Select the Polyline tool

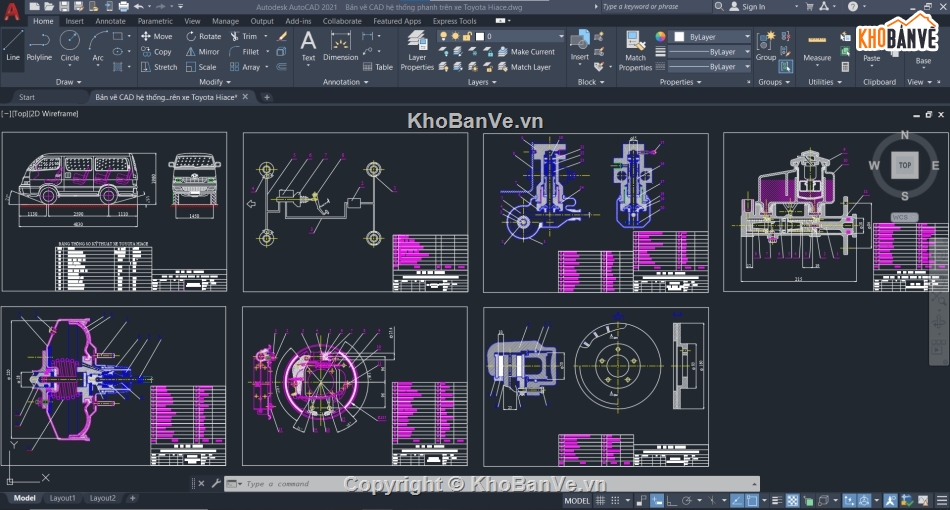pos(39,46)
